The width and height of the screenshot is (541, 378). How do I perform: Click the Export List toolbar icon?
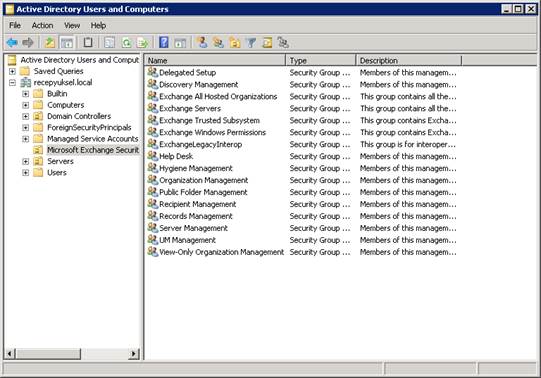point(143,43)
